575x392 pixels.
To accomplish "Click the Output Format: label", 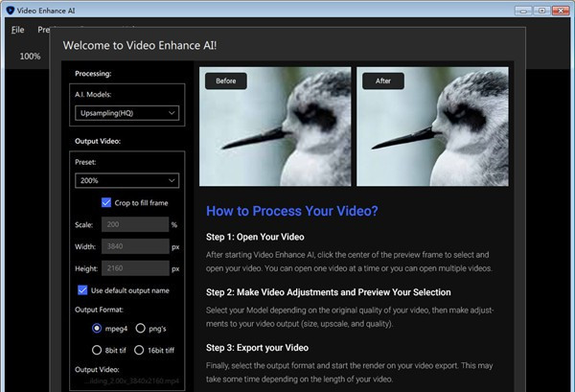I will [99, 310].
